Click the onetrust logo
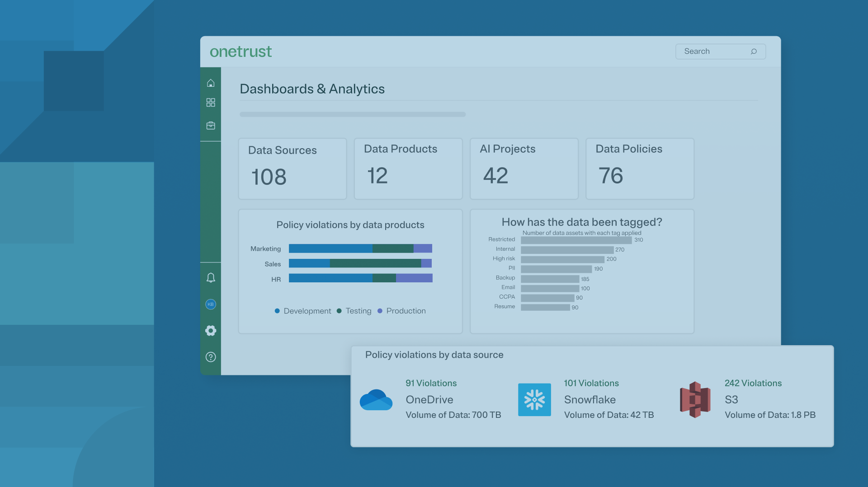This screenshot has height=487, width=868. 241,52
